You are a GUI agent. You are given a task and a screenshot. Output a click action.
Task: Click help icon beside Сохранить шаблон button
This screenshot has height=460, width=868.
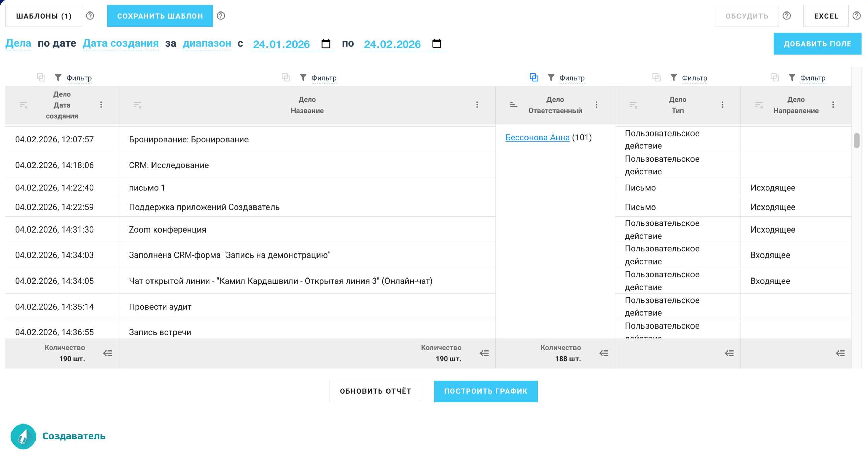[221, 16]
